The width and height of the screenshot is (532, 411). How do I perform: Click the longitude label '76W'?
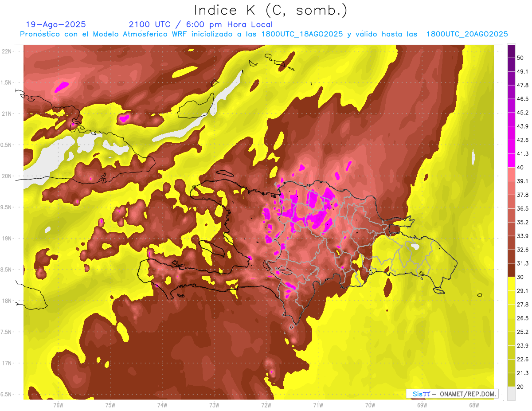(59, 405)
